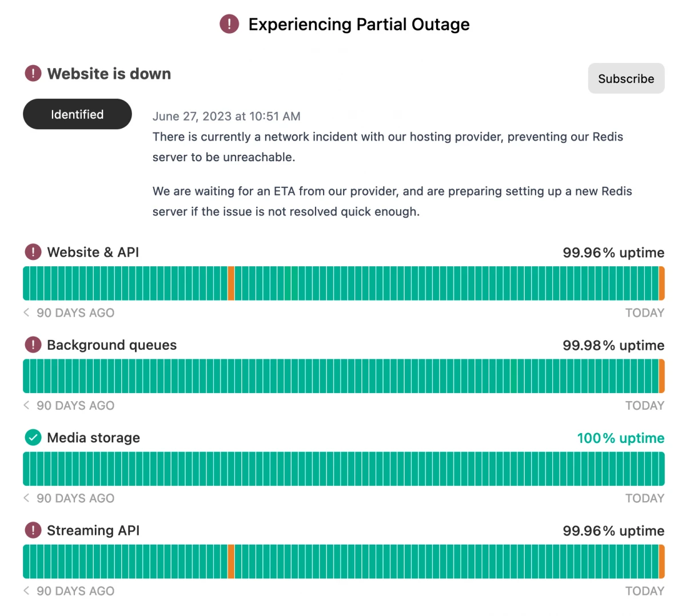Select today's orange bar in Website & API chart

[x=661, y=283]
